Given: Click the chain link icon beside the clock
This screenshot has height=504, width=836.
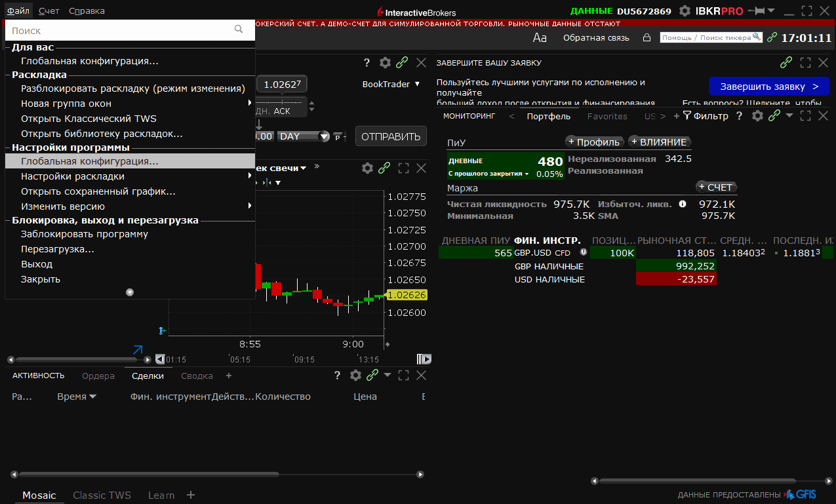Looking at the screenshot, I should 772,38.
